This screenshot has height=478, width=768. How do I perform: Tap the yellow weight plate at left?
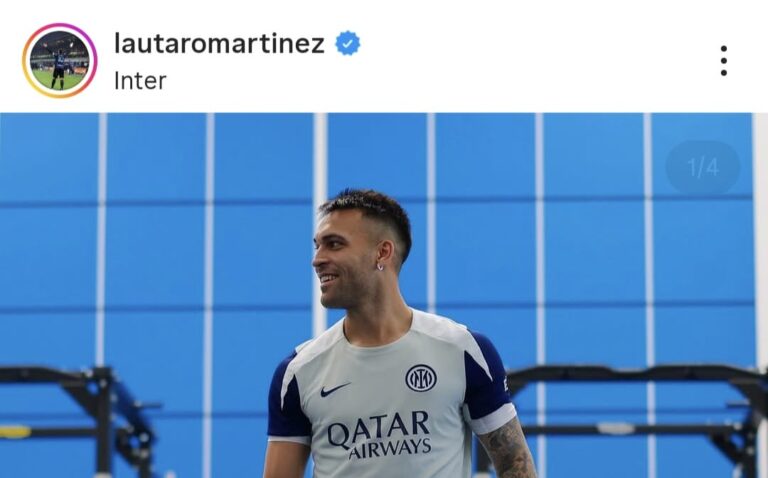tap(15, 431)
